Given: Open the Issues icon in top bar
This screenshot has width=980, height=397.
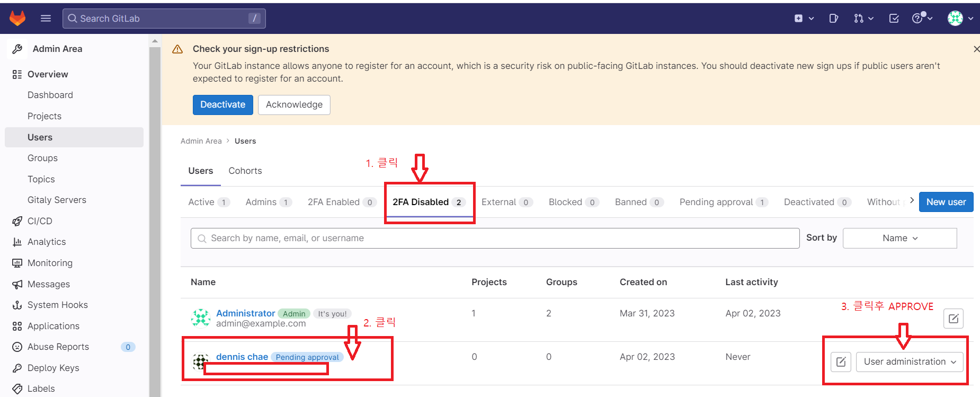Looking at the screenshot, I should click(x=833, y=18).
